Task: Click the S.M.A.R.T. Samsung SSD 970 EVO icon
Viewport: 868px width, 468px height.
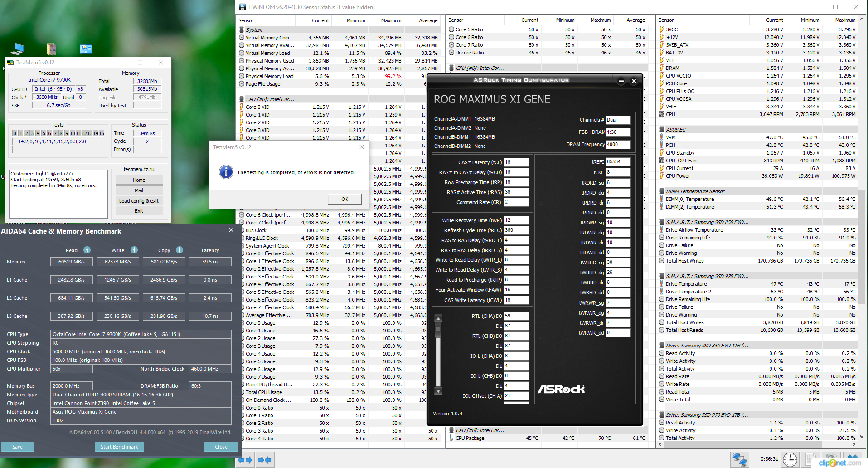Action: 662,276
